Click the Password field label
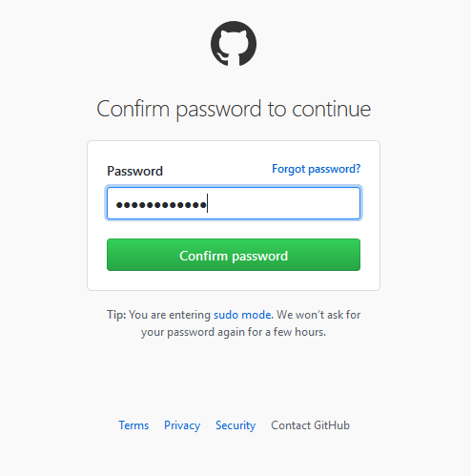471x476 pixels. (134, 171)
